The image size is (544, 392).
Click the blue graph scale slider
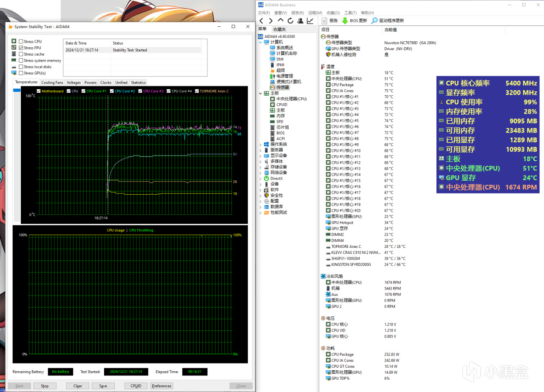17,90
